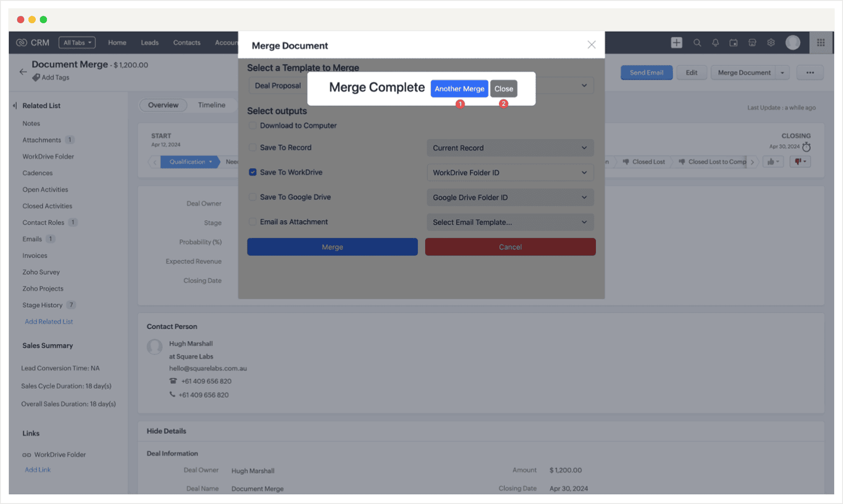
Task: Switch to the Timeline tab
Action: (212, 105)
